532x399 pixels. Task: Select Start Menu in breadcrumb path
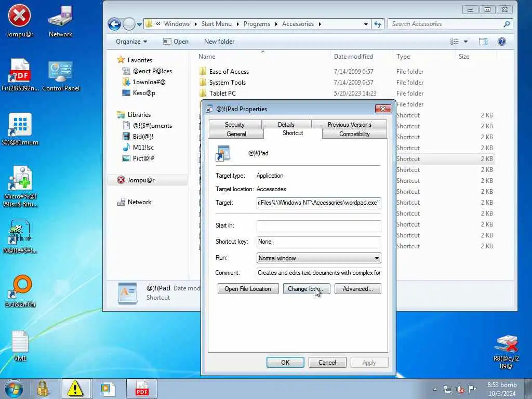click(x=216, y=24)
